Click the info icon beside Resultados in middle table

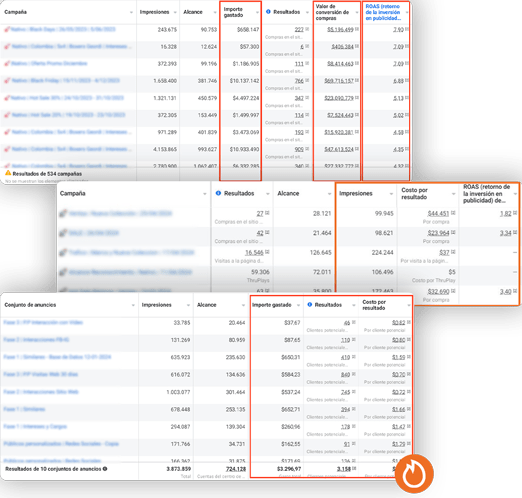point(218,193)
